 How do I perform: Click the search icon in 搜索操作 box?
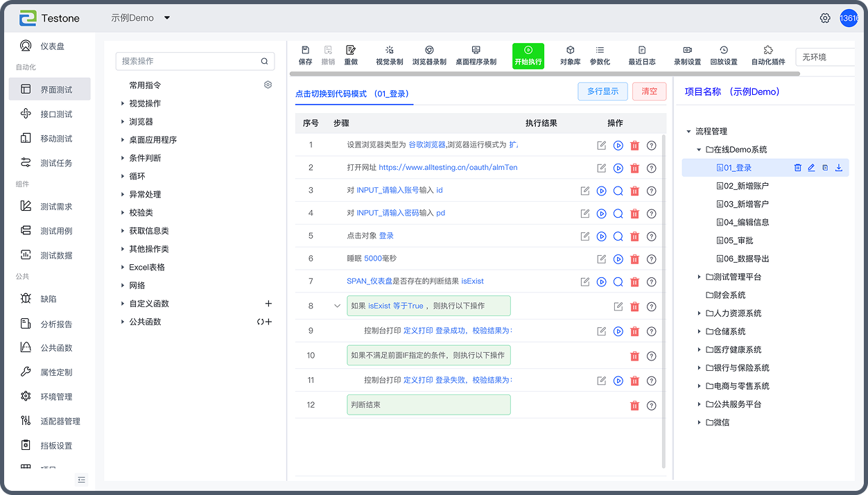pyautogui.click(x=264, y=61)
